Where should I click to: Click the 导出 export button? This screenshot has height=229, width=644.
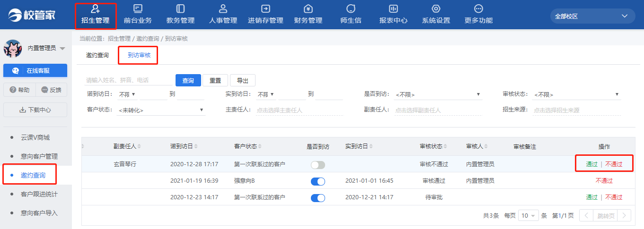[x=243, y=80]
